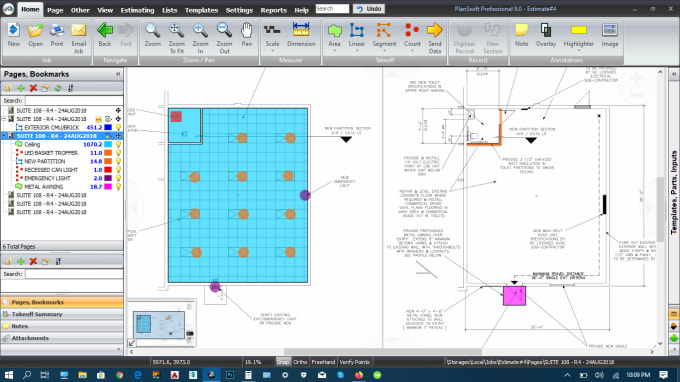Insert an Image annotation
Screen dimensions: 680x382
pyautogui.click(x=609, y=35)
